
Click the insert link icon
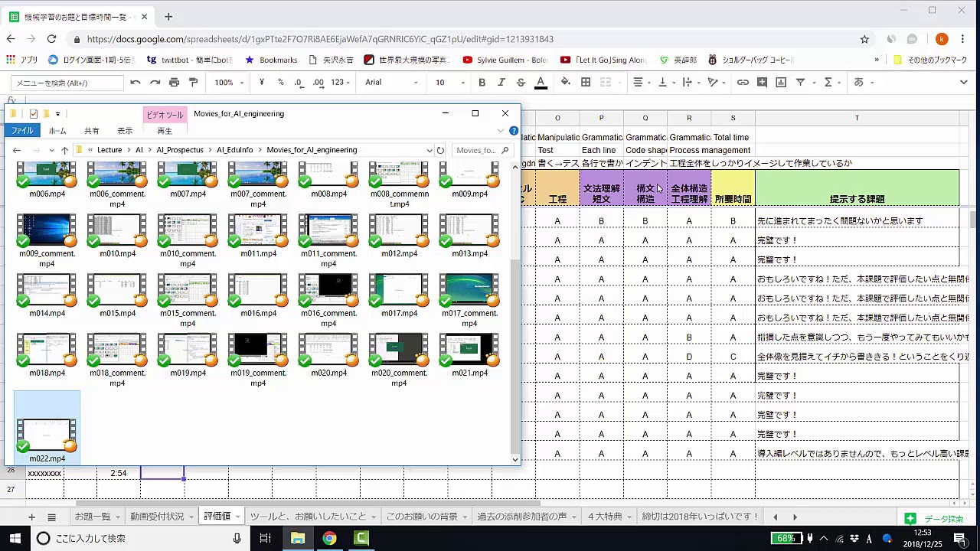pos(743,83)
